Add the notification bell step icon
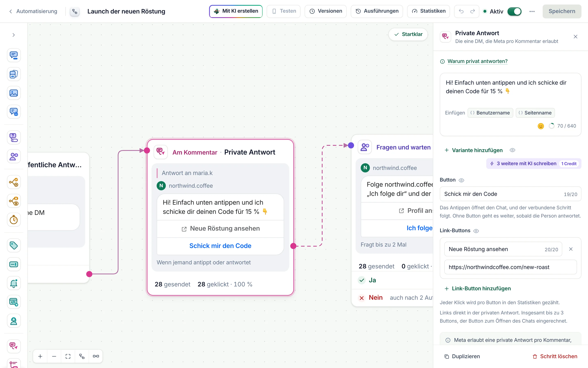The image size is (588, 368). point(14,283)
